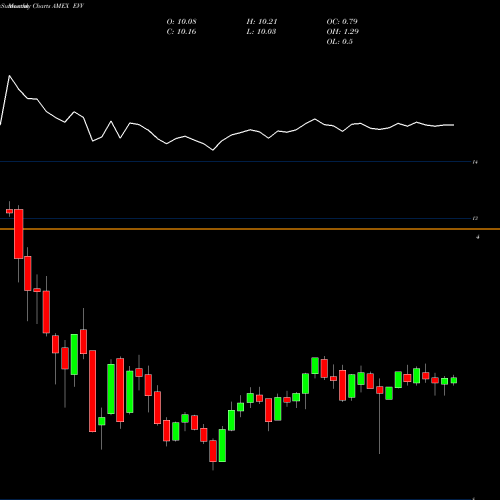Screen dimensions: 500x500
Task: Click the price axis label "12"
Action: coord(475,218)
